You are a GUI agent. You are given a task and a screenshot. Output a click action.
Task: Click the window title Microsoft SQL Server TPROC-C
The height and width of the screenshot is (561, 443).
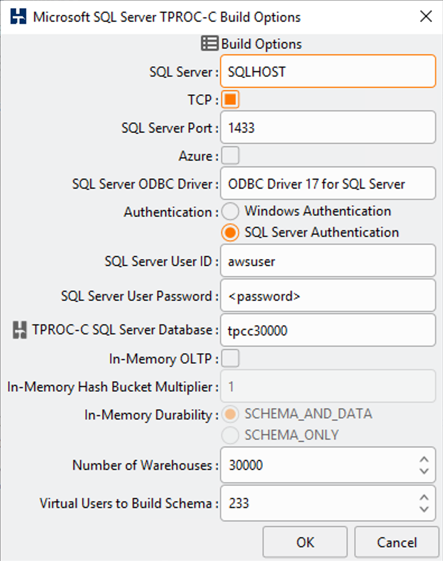(x=167, y=17)
